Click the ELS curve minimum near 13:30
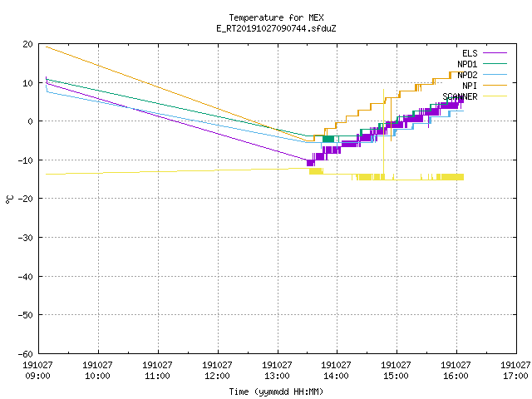 [310, 163]
